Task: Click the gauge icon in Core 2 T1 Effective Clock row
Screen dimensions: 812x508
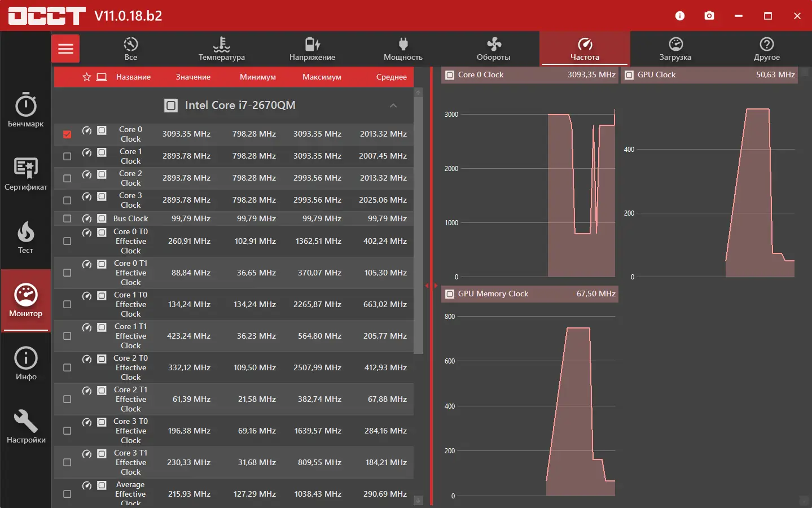Action: pyautogui.click(x=87, y=391)
